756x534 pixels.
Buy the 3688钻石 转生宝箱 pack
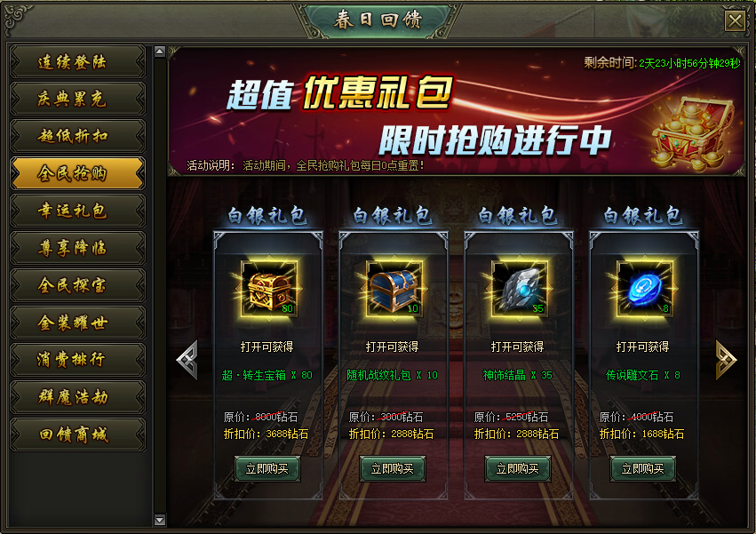(x=267, y=468)
